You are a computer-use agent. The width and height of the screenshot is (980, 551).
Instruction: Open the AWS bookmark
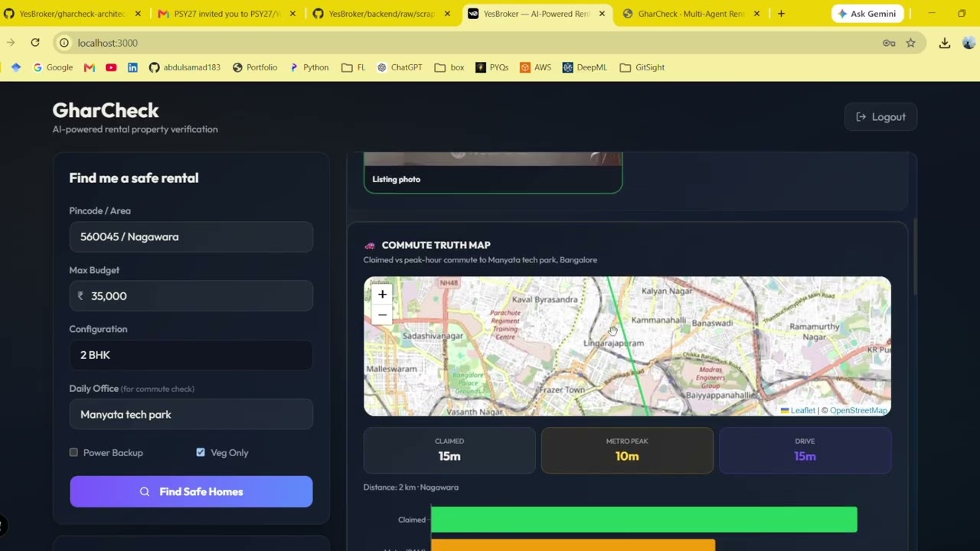pyautogui.click(x=535, y=67)
